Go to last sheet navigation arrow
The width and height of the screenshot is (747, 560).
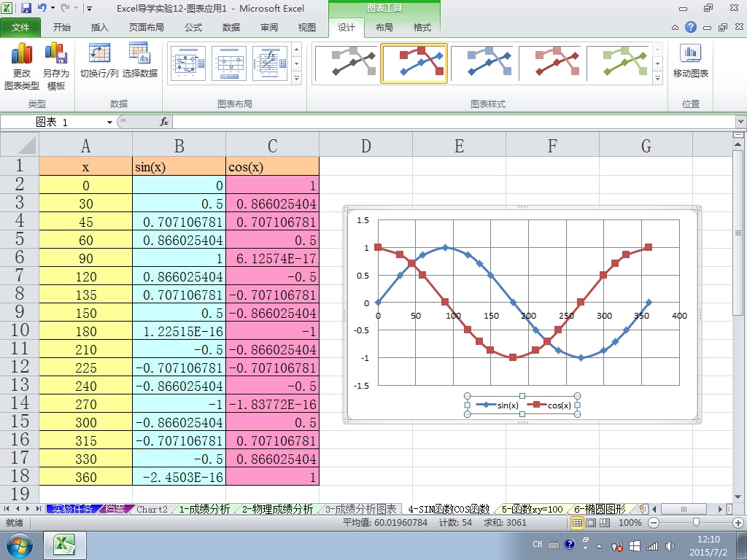pos(38,509)
